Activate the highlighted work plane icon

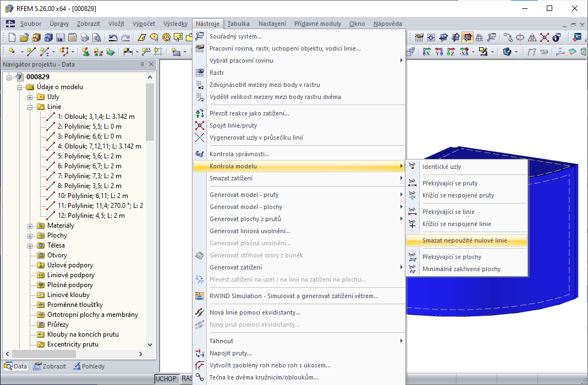pos(467,37)
